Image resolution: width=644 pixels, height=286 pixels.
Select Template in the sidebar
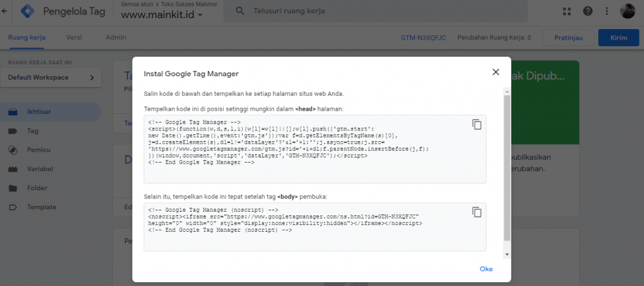[42, 207]
